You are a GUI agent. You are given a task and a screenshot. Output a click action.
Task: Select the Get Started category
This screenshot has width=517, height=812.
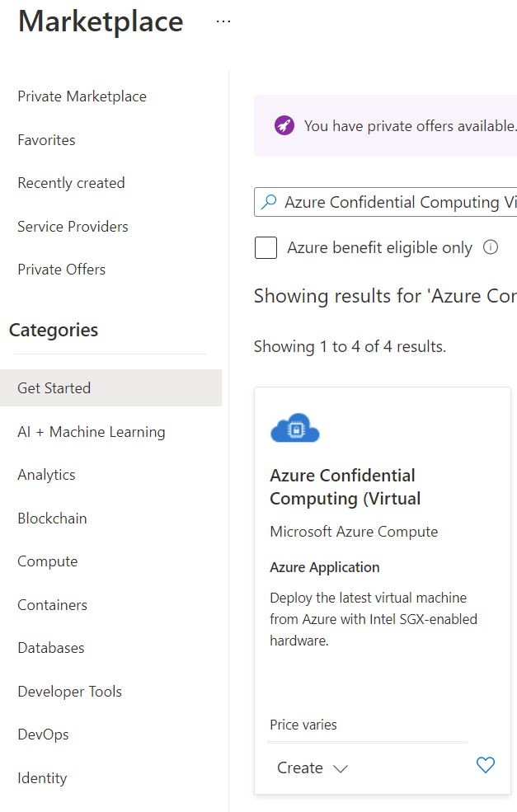coord(54,387)
